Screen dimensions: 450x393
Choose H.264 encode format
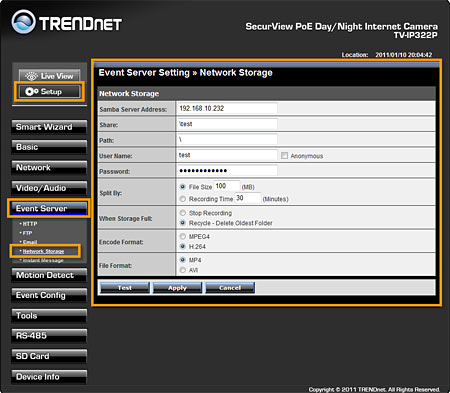point(183,247)
